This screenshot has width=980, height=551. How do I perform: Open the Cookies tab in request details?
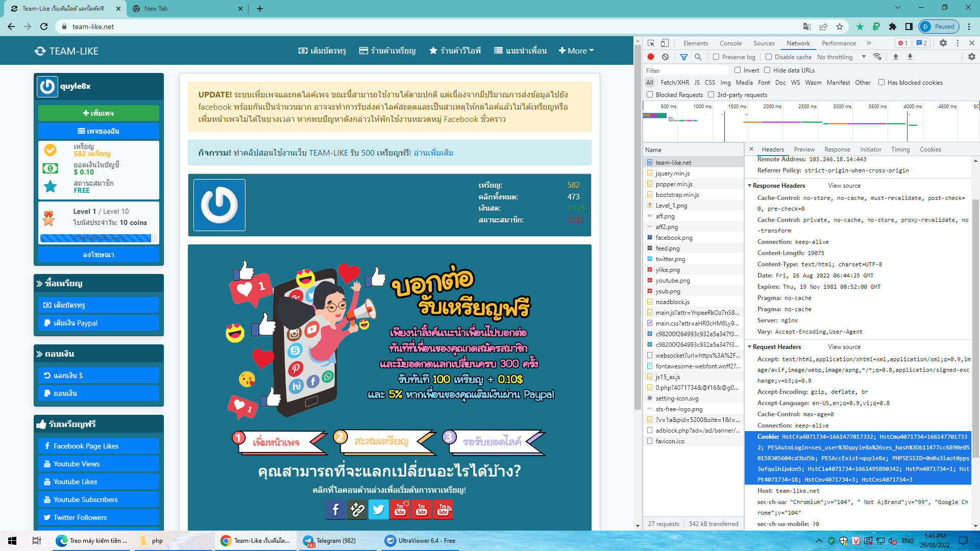930,149
